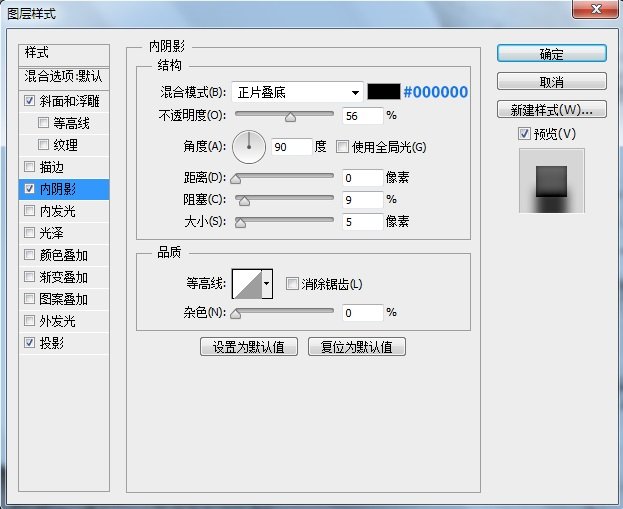The height and width of the screenshot is (509, 623).
Task: Tick the 光泽 checkbox
Action: 29,232
